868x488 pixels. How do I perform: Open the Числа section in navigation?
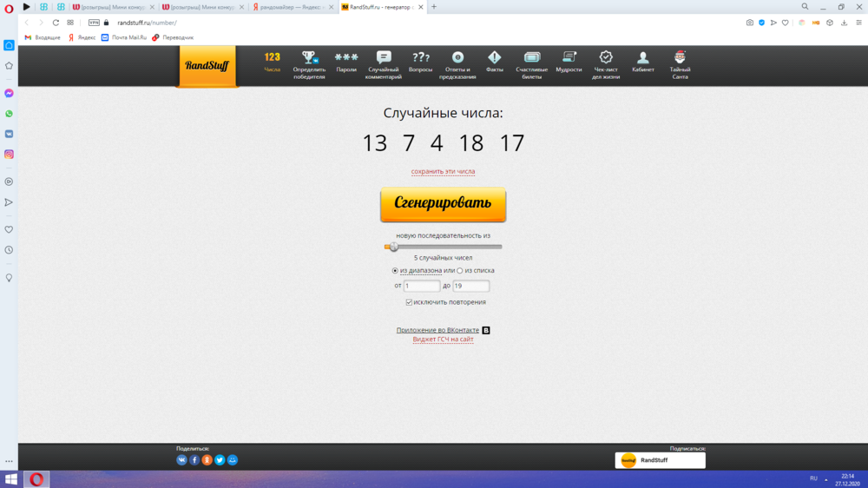pos(273,62)
